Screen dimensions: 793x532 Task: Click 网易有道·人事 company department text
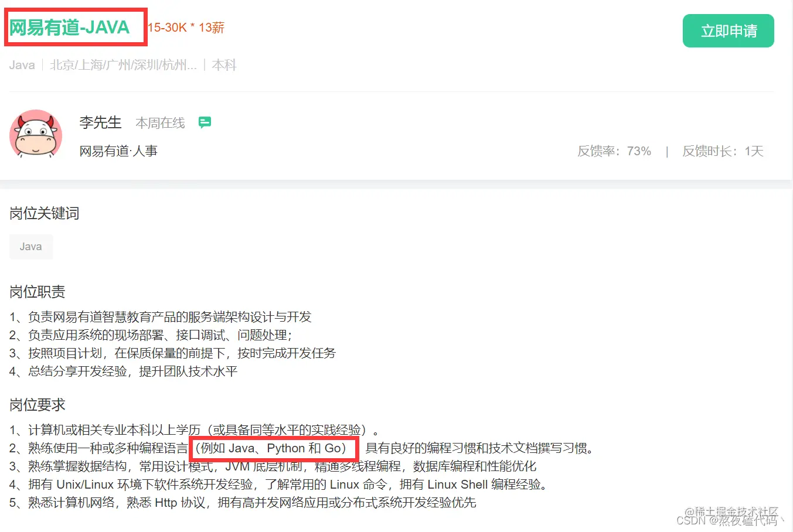[x=118, y=151]
